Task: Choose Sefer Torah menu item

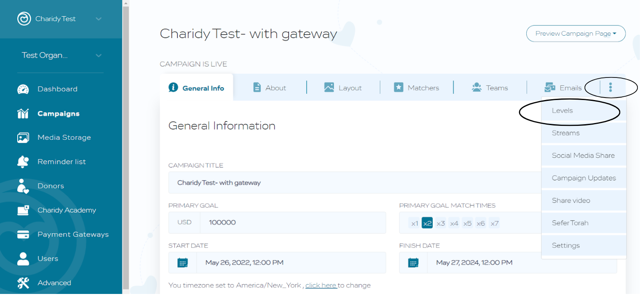Action: (584, 223)
